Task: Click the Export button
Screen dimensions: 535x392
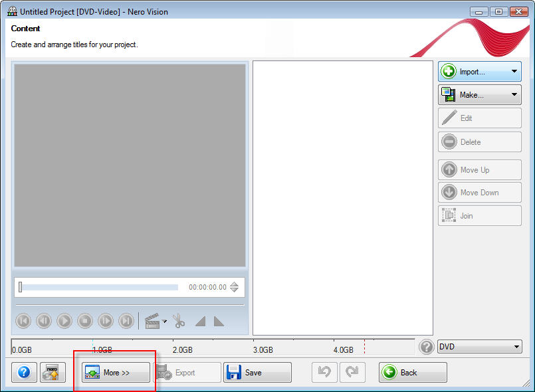Action: (x=188, y=372)
